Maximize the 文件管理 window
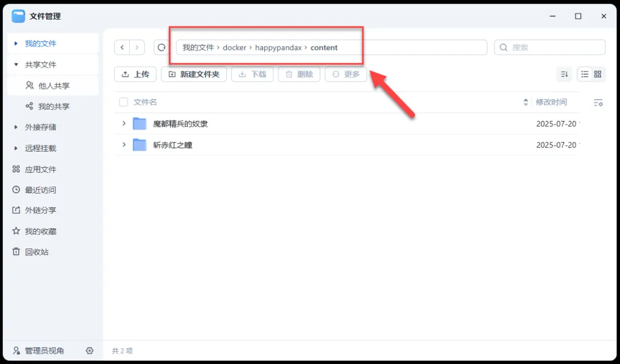 tap(578, 16)
